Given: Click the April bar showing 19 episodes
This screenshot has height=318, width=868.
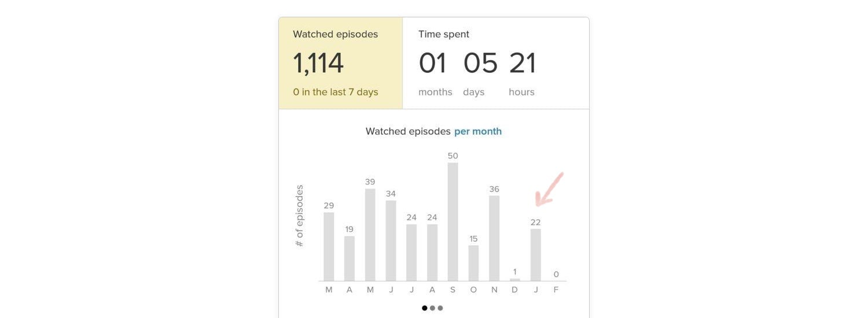Looking at the screenshot, I should click(350, 258).
